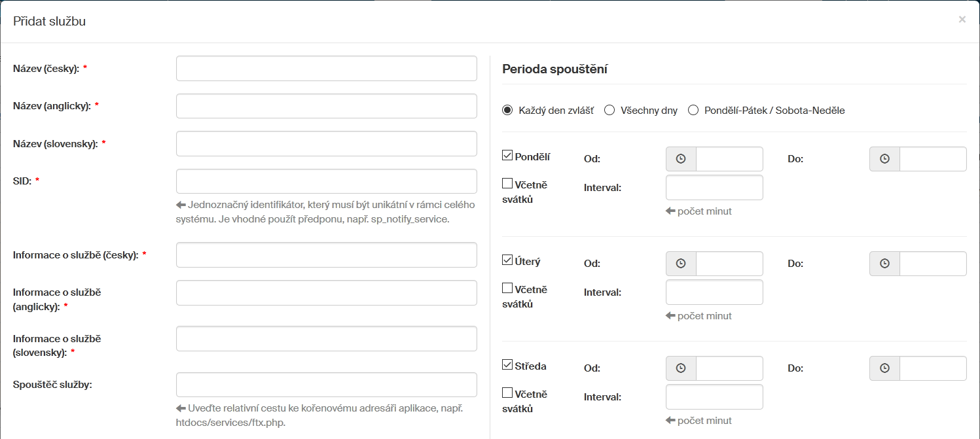Close the Přidat službu dialog
The height and width of the screenshot is (439, 980).
click(x=962, y=20)
